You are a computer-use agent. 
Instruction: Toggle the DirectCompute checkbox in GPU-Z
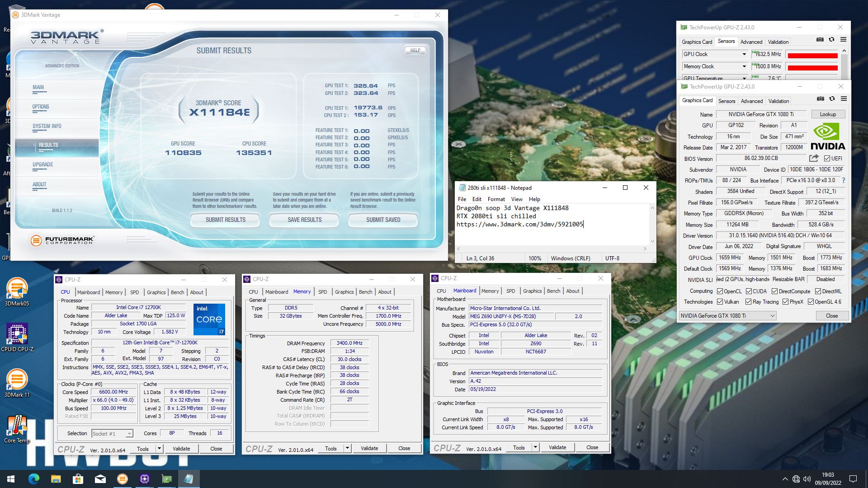[x=774, y=291]
